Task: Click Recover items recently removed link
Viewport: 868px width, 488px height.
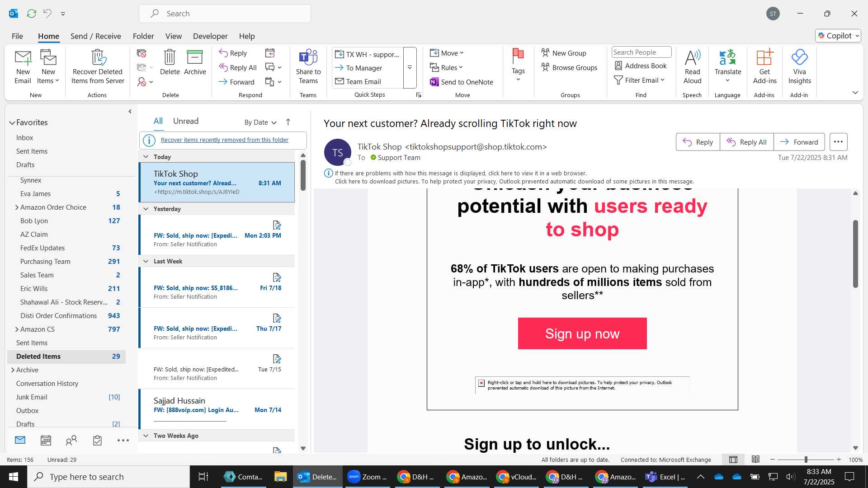Action: pyautogui.click(x=224, y=140)
